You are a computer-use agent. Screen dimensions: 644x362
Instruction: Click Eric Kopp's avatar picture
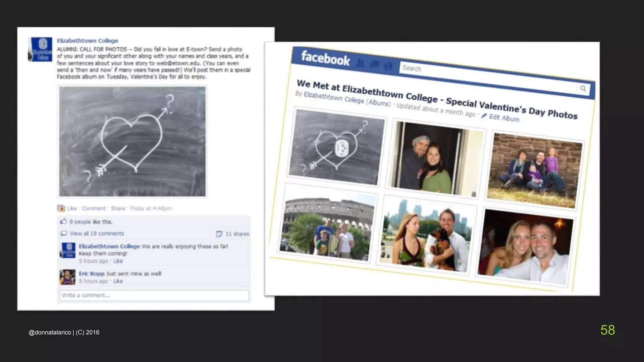[x=68, y=277]
